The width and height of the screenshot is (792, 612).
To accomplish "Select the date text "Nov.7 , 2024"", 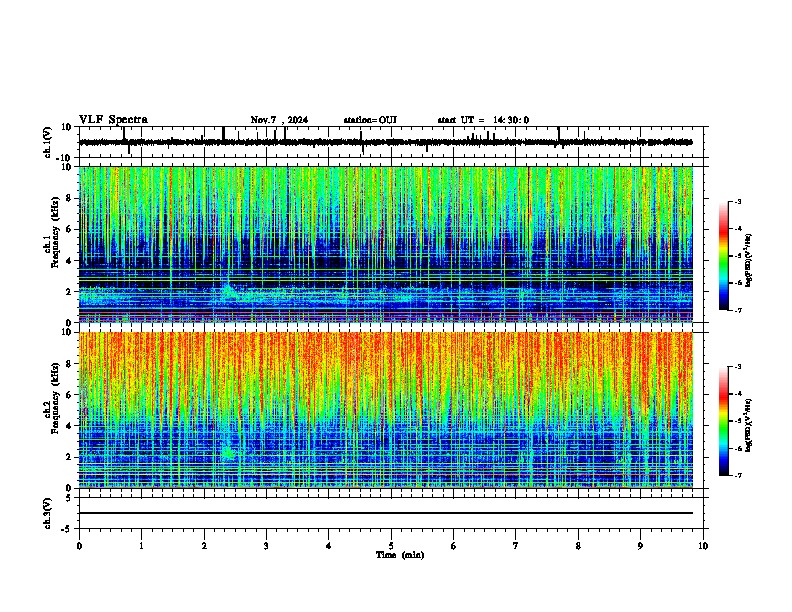I will tap(279, 120).
